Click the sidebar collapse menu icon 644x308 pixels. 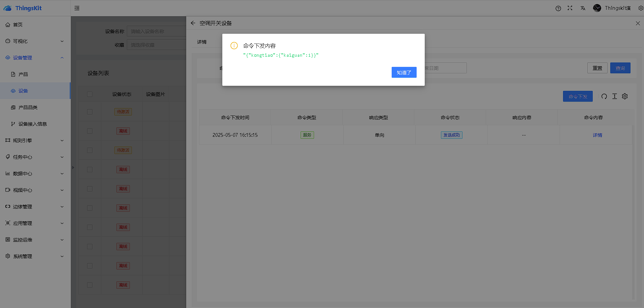click(77, 8)
